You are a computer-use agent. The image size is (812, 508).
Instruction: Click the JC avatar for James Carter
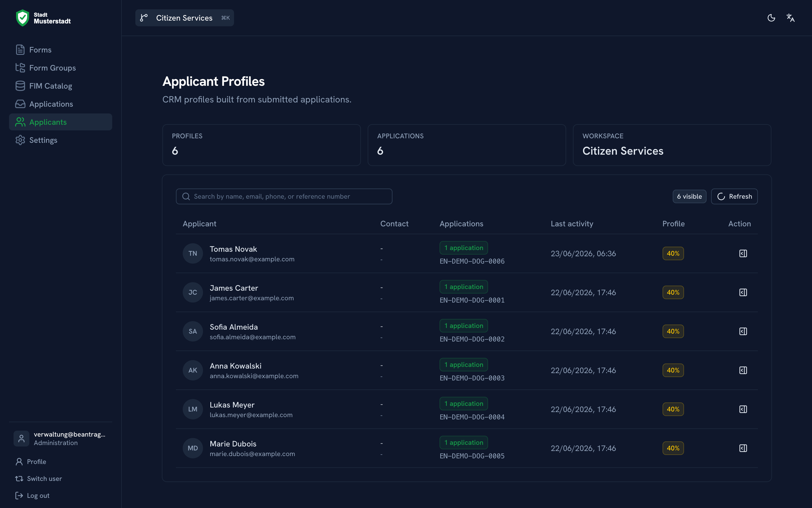pos(193,292)
